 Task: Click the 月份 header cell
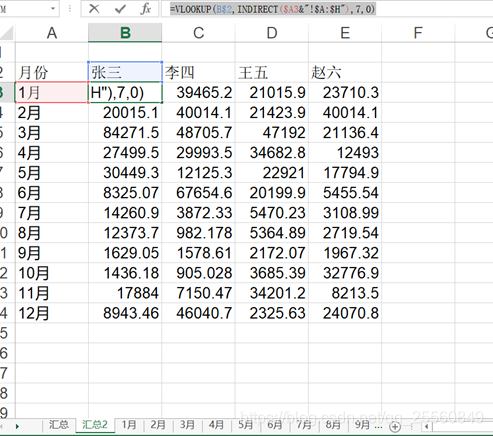(52, 72)
